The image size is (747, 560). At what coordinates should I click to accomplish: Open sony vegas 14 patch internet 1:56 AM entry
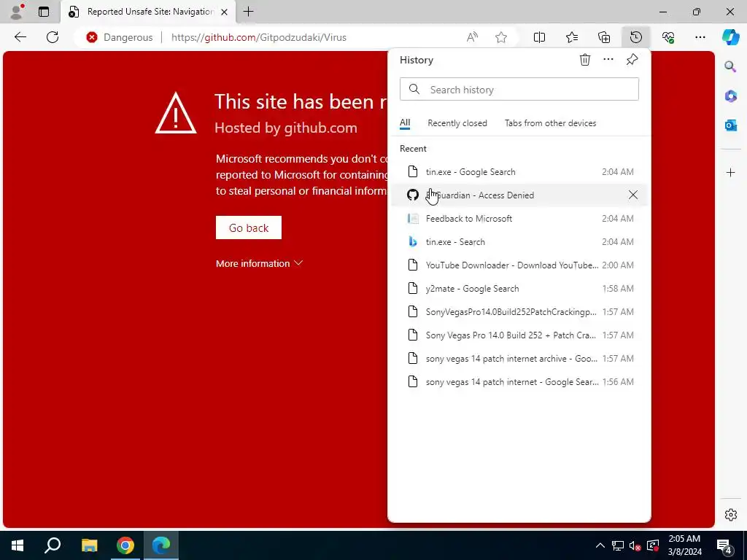click(x=519, y=382)
